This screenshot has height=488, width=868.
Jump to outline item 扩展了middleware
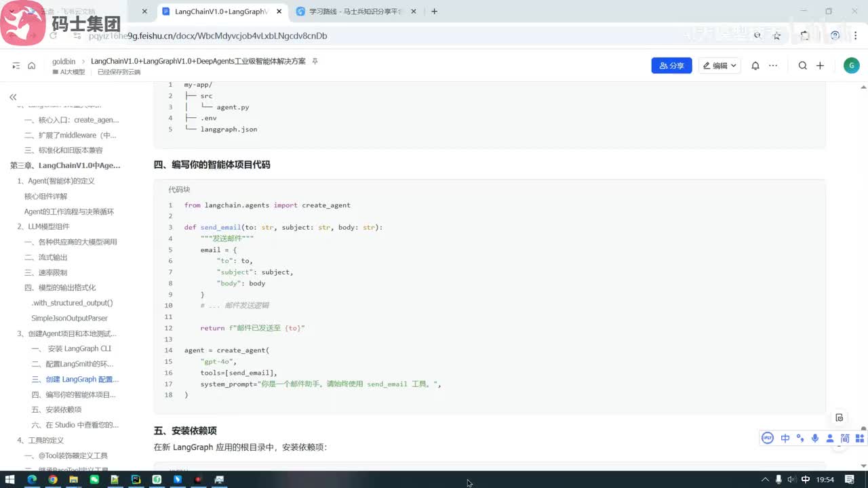71,135
